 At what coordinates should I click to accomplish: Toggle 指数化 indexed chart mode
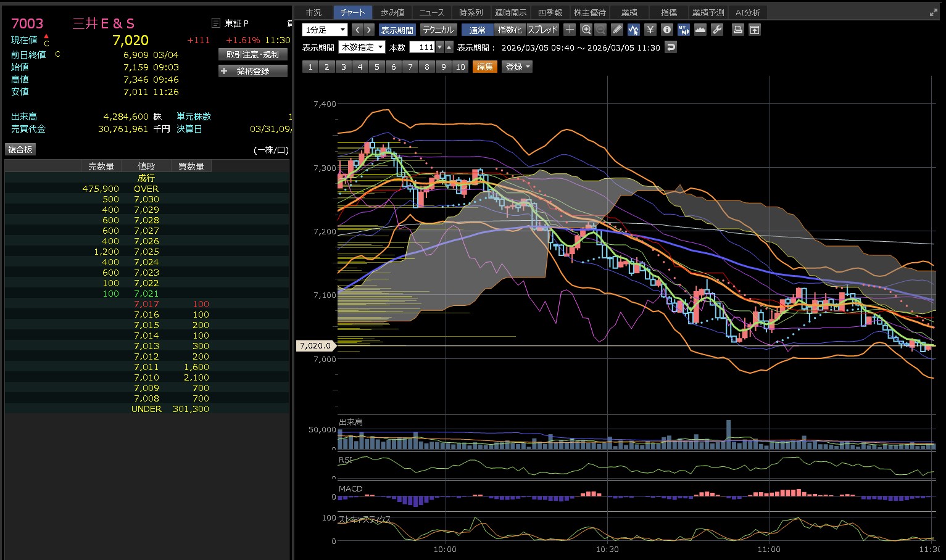510,30
